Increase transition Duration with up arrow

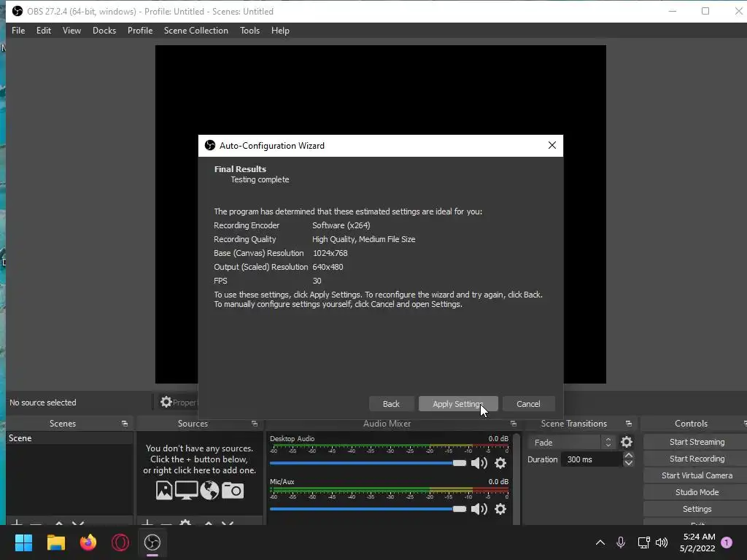[x=628, y=456]
